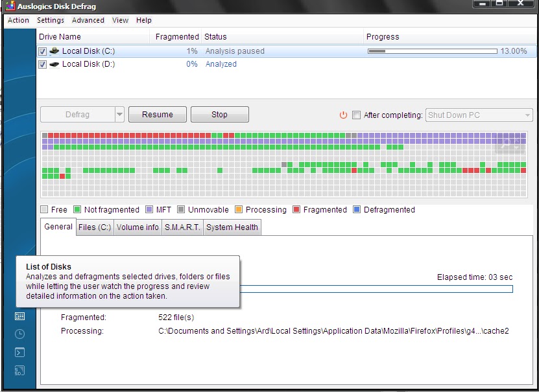Click the orange power icon

[x=343, y=115]
